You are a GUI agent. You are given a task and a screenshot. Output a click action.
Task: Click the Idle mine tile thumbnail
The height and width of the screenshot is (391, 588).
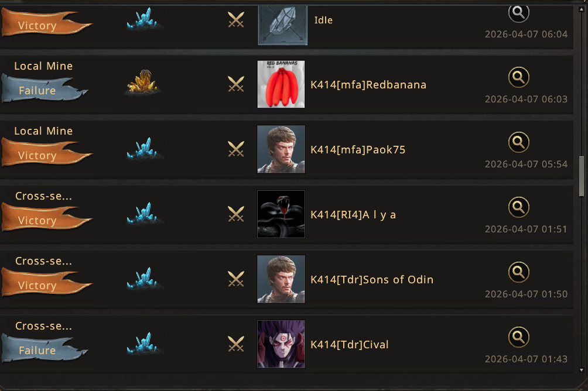(x=283, y=25)
